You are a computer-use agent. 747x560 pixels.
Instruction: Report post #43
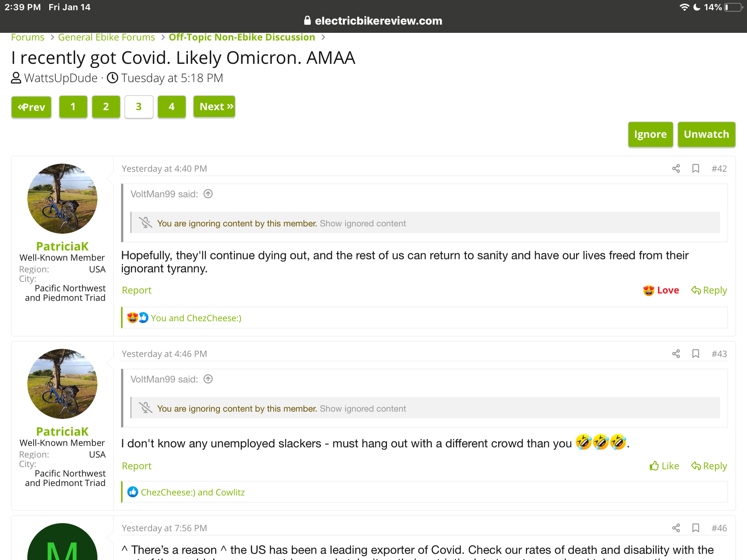pyautogui.click(x=137, y=466)
